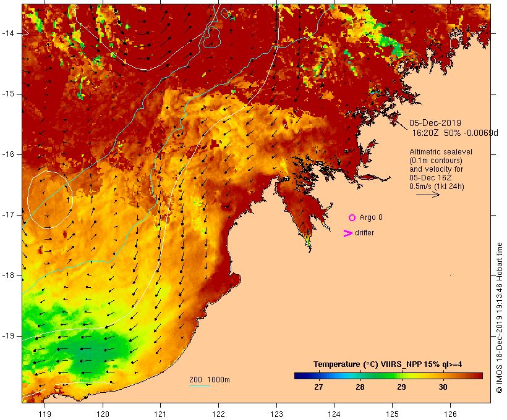Click the color bar tick label 29
The width and height of the screenshot is (507, 420).
click(401, 387)
